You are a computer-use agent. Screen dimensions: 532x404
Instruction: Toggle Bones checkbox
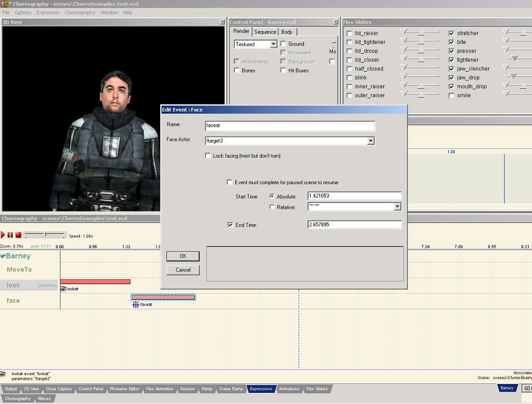tap(237, 70)
